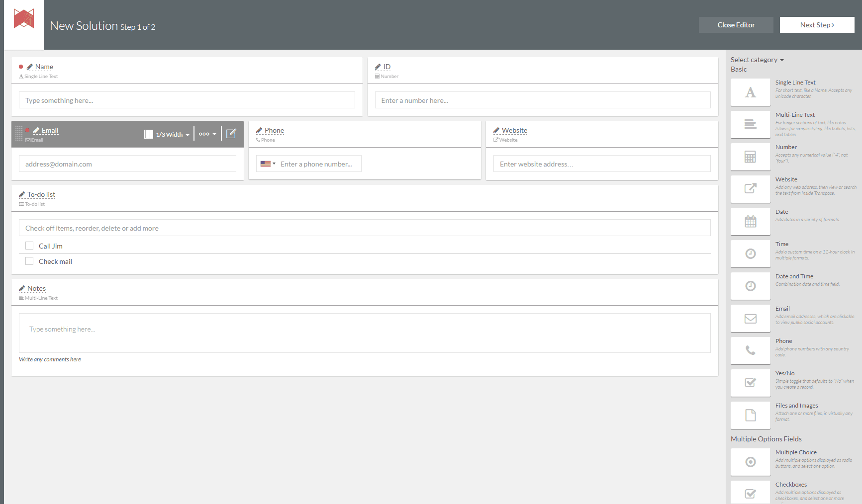This screenshot has height=504, width=862.
Task: Click pencil icon next to To-do list label
Action: coord(22,194)
